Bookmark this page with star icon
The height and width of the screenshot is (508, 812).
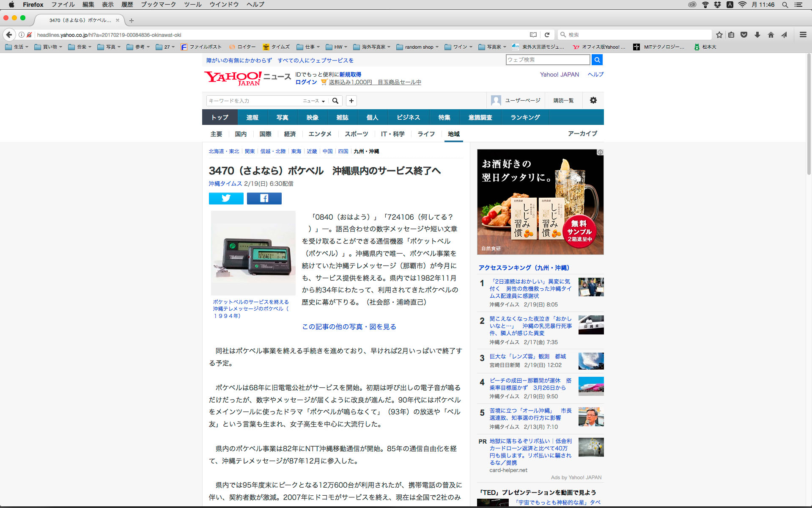coord(719,35)
